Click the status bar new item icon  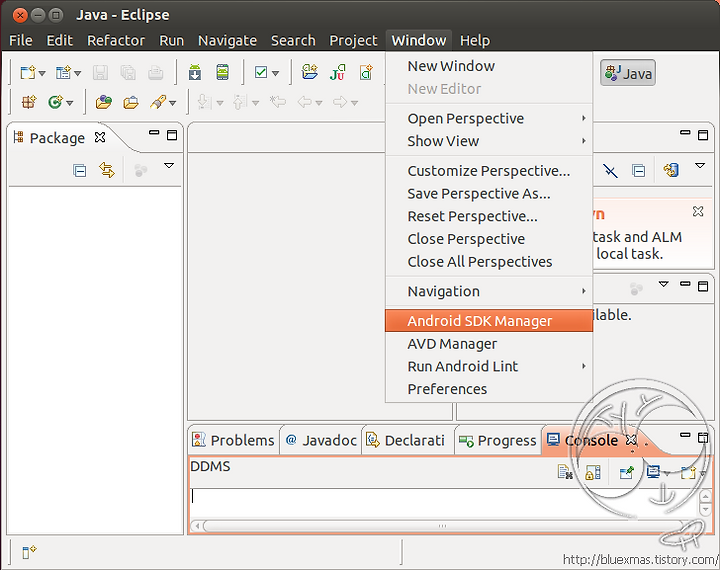coord(29,552)
